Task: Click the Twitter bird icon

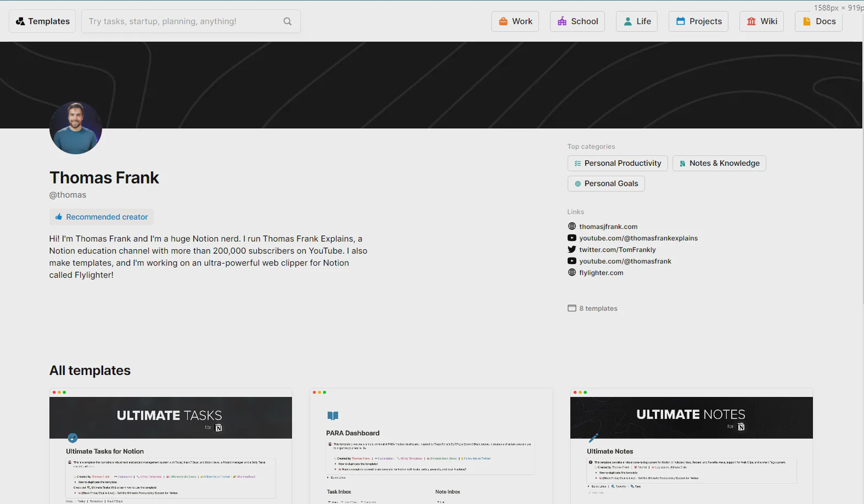Action: [572, 249]
